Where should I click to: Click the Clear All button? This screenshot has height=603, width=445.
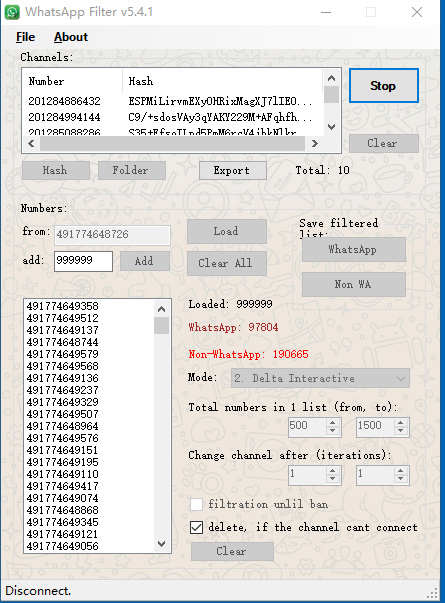[x=227, y=263]
